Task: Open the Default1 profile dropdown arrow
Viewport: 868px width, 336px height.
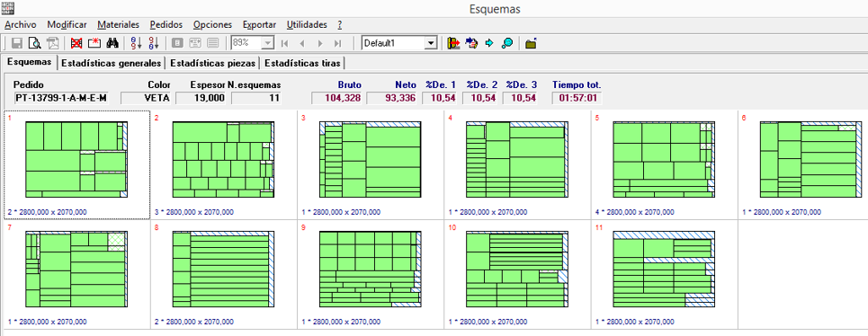Action: tap(431, 43)
